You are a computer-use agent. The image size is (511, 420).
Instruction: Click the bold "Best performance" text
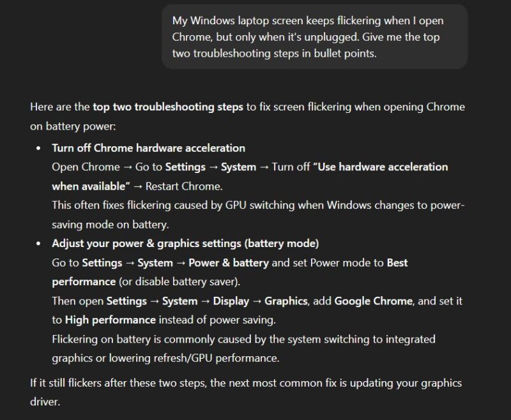pyautogui.click(x=397, y=262)
